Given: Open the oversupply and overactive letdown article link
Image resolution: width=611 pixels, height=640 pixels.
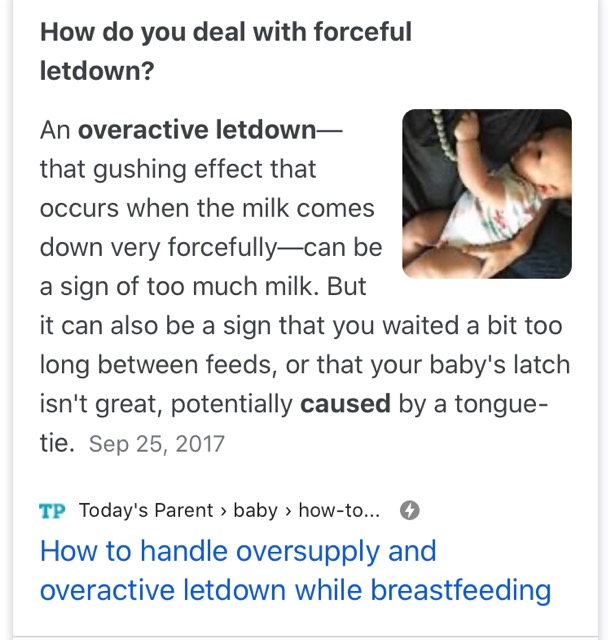Looking at the screenshot, I should (295, 571).
